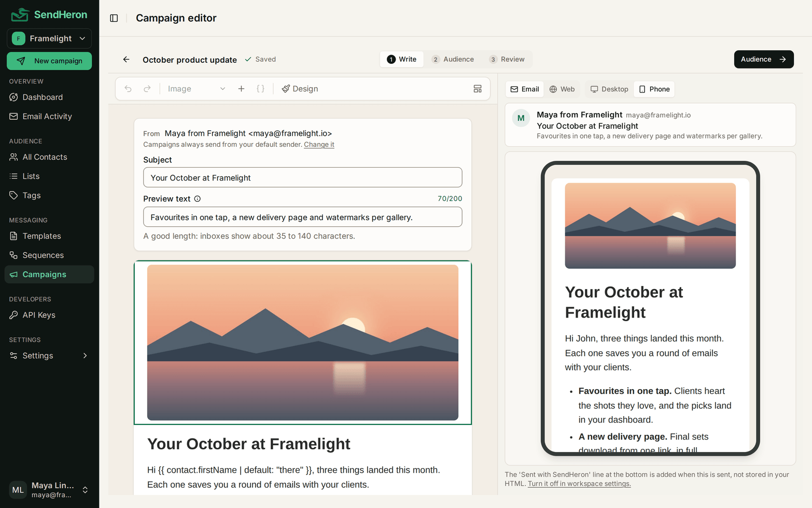This screenshot has height=508, width=812.
Task: Open the Templates page
Action: click(x=49, y=236)
